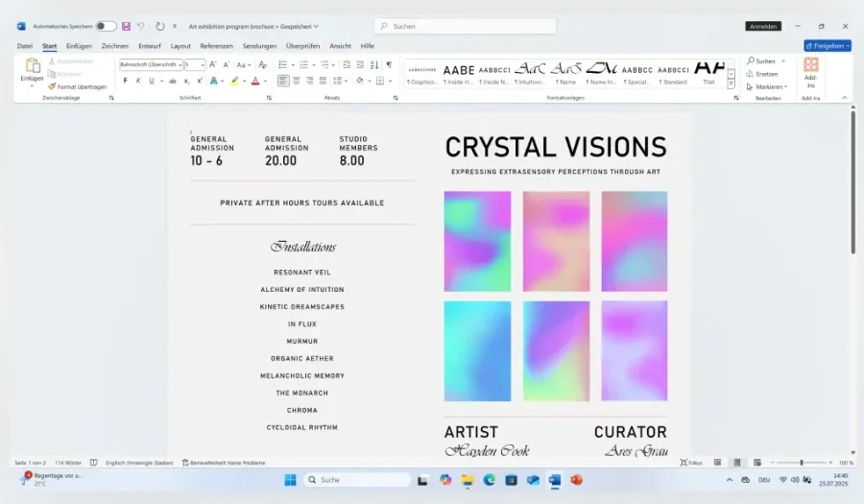Apply subscript formatting
Screen dimensions: 864x504
click(186, 81)
